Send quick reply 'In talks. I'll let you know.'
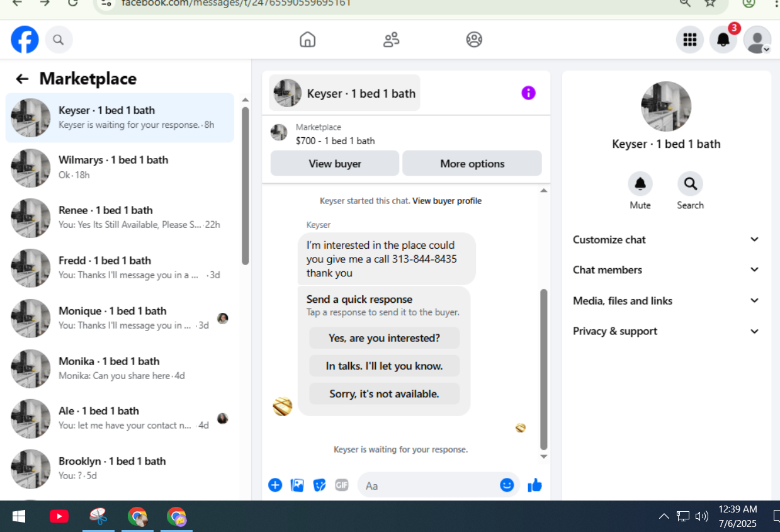780x532 pixels. pos(384,366)
